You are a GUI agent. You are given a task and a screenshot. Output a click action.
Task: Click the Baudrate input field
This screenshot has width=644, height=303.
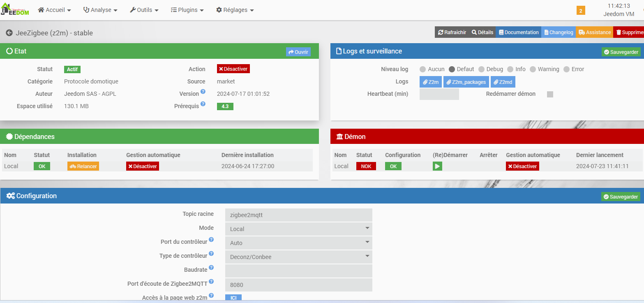point(299,271)
